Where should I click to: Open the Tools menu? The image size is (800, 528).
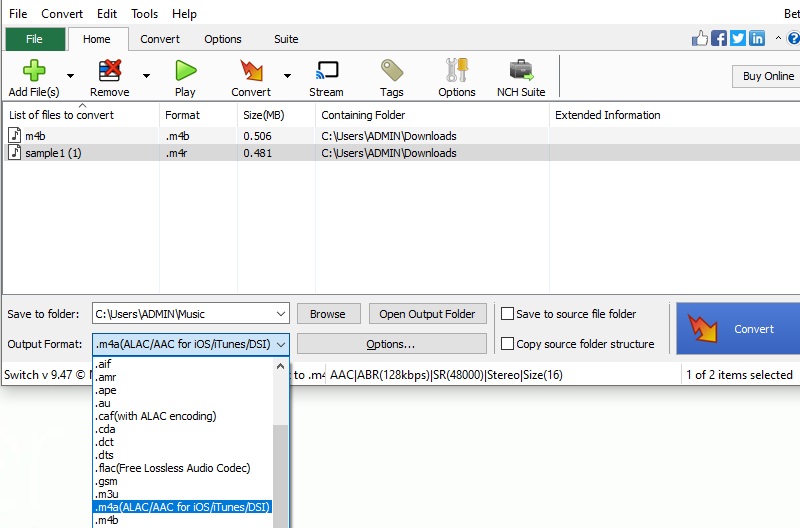tap(145, 14)
